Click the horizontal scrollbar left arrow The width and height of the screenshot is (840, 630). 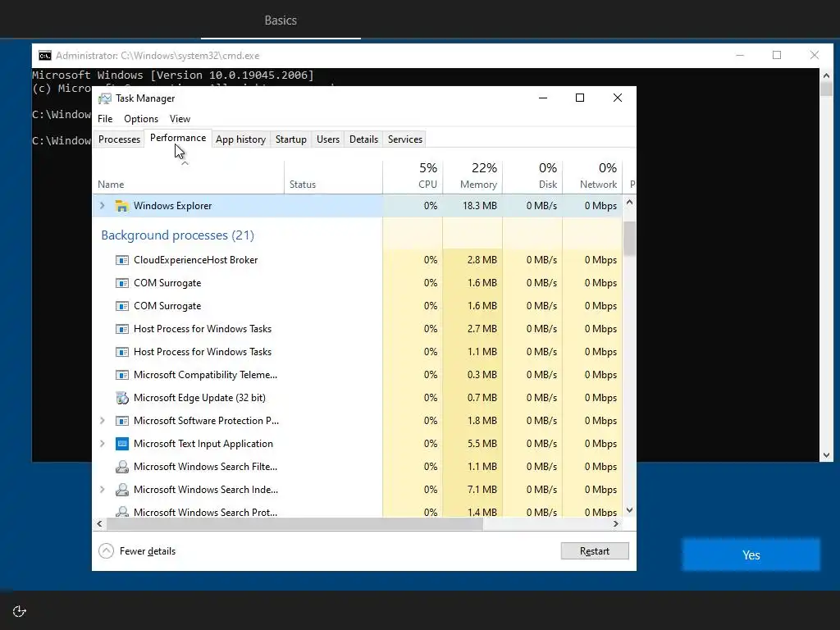click(x=99, y=524)
